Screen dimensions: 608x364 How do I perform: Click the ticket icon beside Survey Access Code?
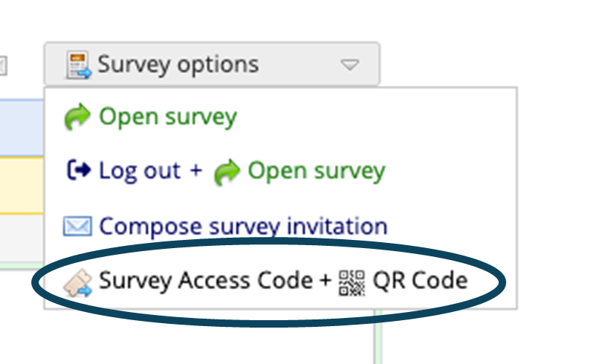[x=77, y=283]
